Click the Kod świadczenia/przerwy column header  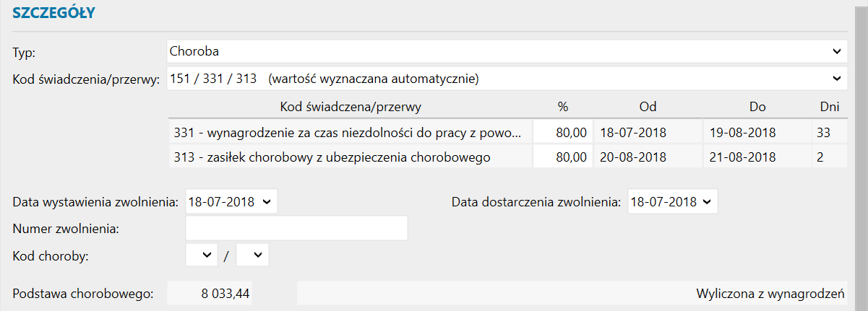tap(350, 107)
